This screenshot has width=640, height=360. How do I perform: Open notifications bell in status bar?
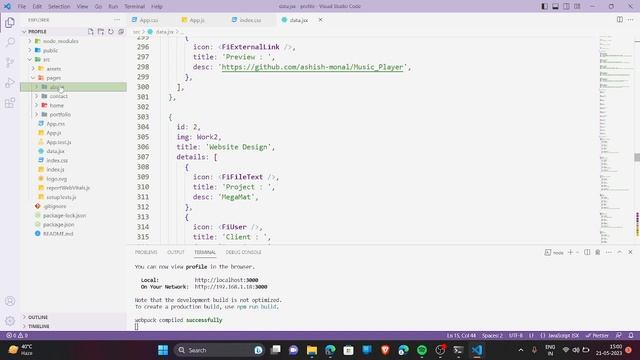[x=631, y=336]
